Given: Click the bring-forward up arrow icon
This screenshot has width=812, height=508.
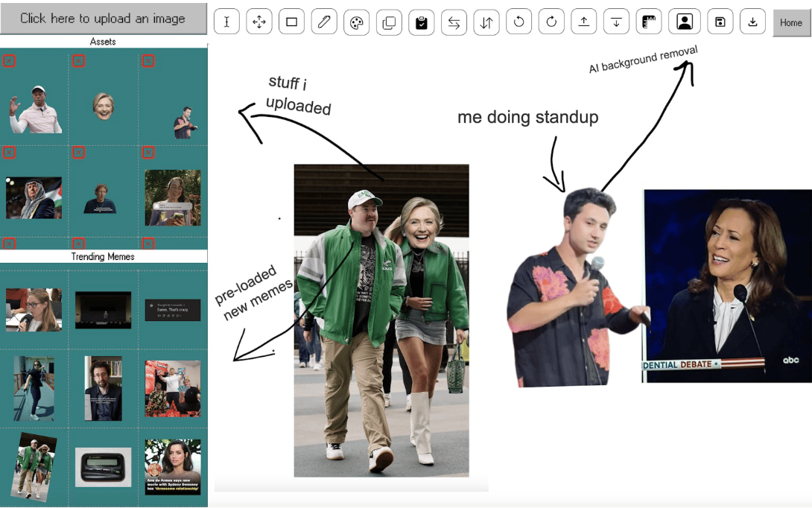Looking at the screenshot, I should coord(583,22).
